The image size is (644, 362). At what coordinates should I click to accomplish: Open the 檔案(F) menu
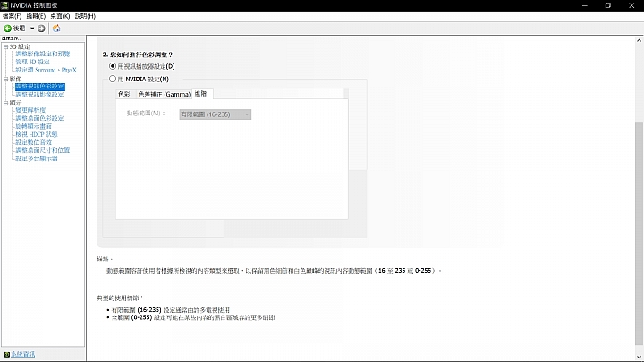12,16
